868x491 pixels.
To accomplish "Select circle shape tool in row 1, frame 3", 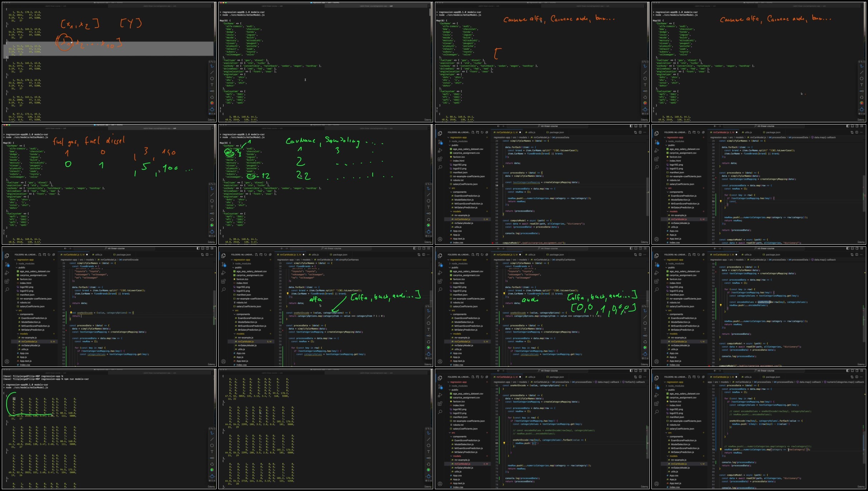I will [645, 79].
